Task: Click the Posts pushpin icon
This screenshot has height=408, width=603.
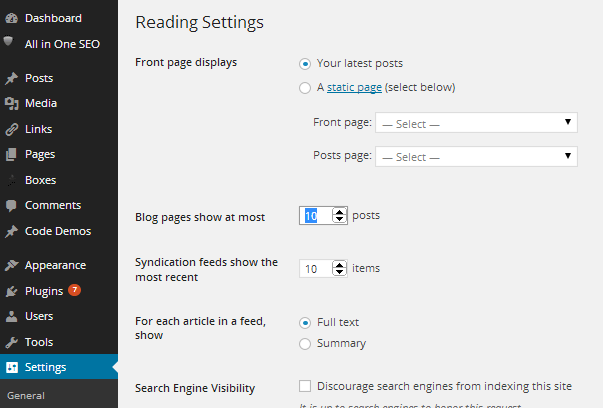Action: coord(11,78)
